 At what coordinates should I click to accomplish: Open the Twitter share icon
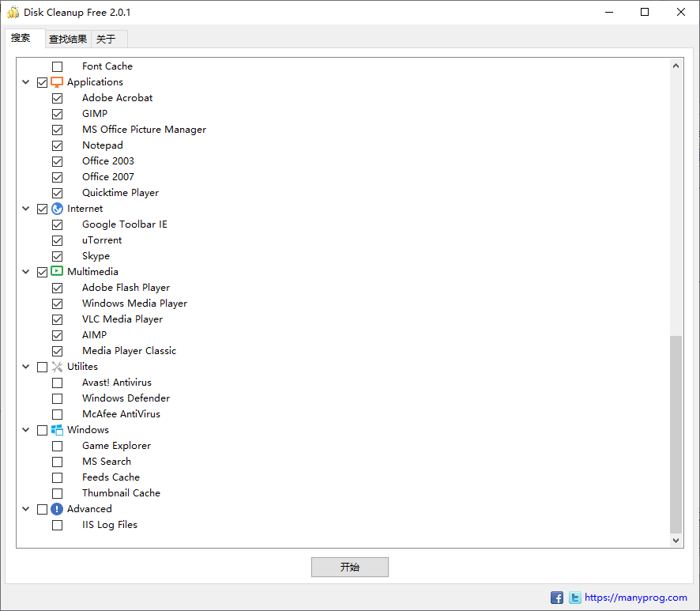tap(574, 598)
